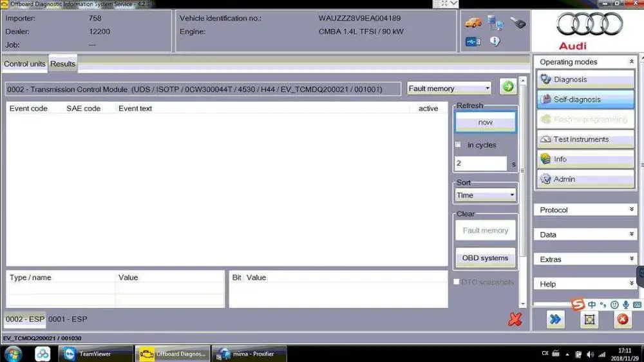The width and height of the screenshot is (644, 362).
Task: Open the Windows Start menu orb
Action: coord(12,354)
